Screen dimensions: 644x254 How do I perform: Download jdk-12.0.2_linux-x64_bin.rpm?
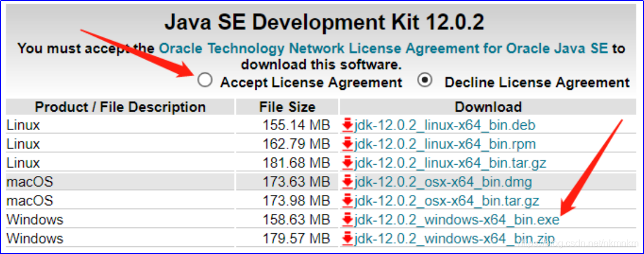point(445,144)
